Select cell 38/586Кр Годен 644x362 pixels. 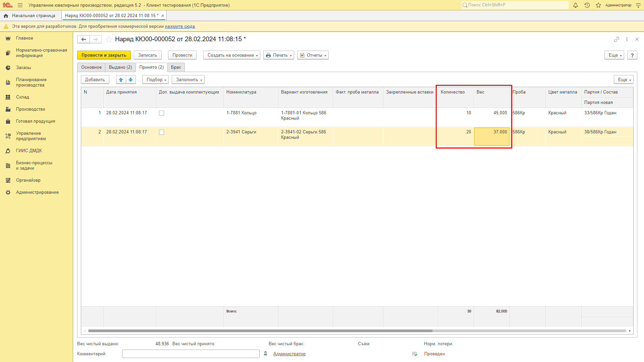(607, 132)
